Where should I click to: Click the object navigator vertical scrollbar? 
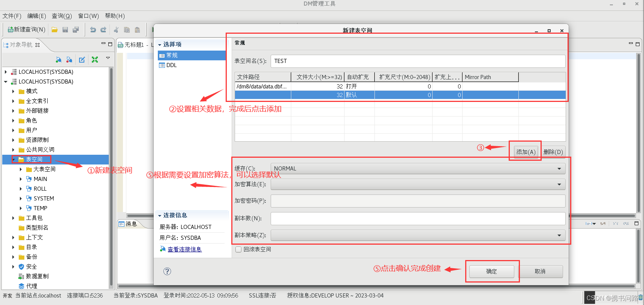pyautogui.click(x=111, y=176)
